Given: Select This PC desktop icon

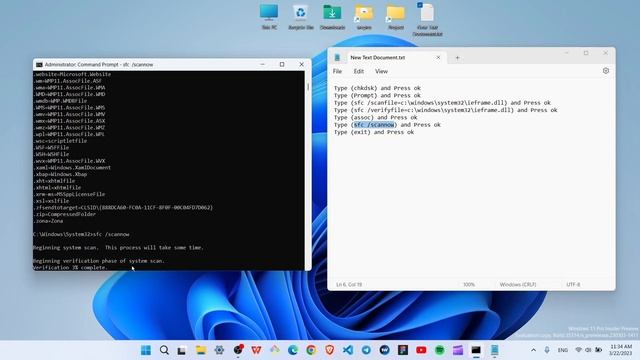Looking at the screenshot, I should 269,17.
